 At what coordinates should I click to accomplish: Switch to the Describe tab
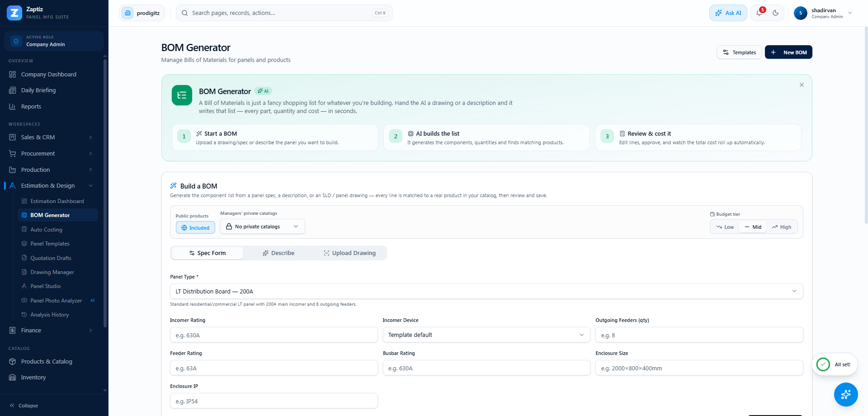278,253
